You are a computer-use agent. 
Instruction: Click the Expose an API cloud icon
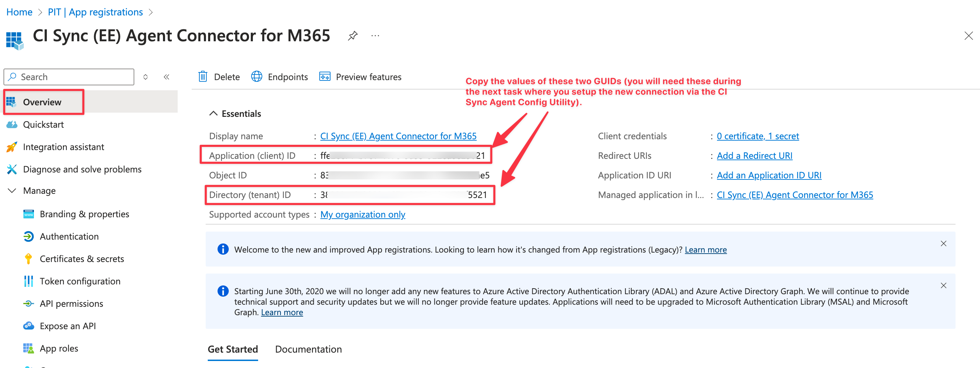pyautogui.click(x=29, y=326)
